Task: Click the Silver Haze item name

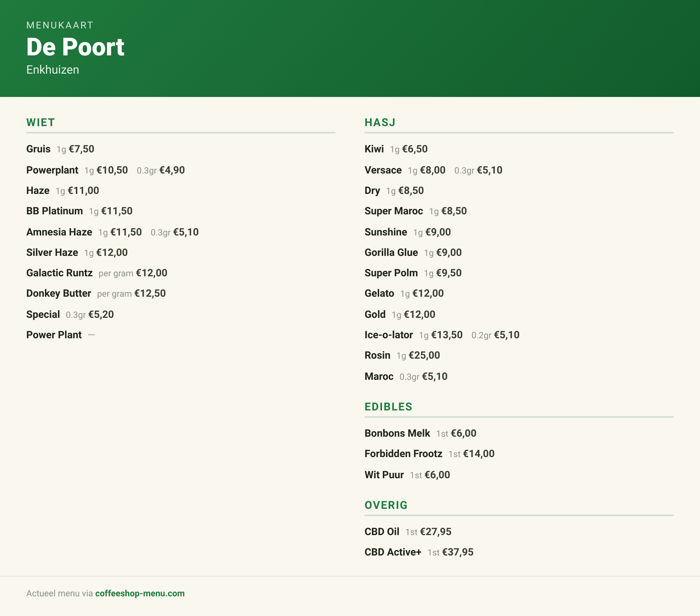Action: pyautogui.click(x=52, y=253)
